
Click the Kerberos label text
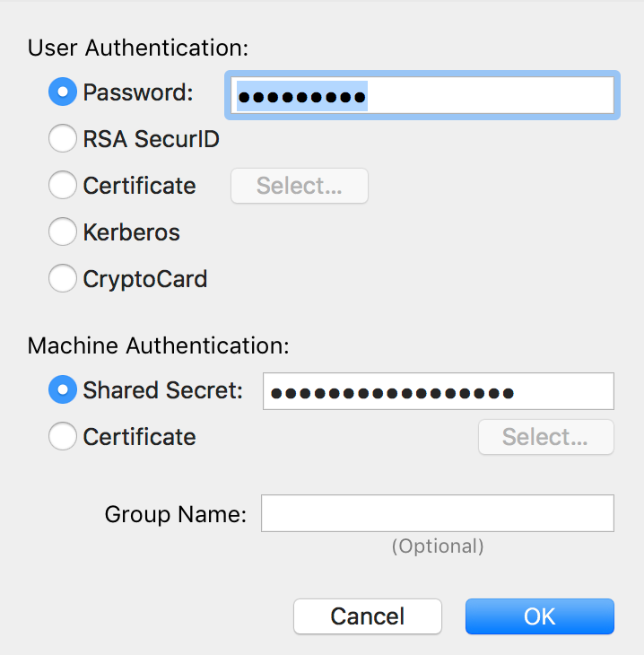tap(132, 232)
